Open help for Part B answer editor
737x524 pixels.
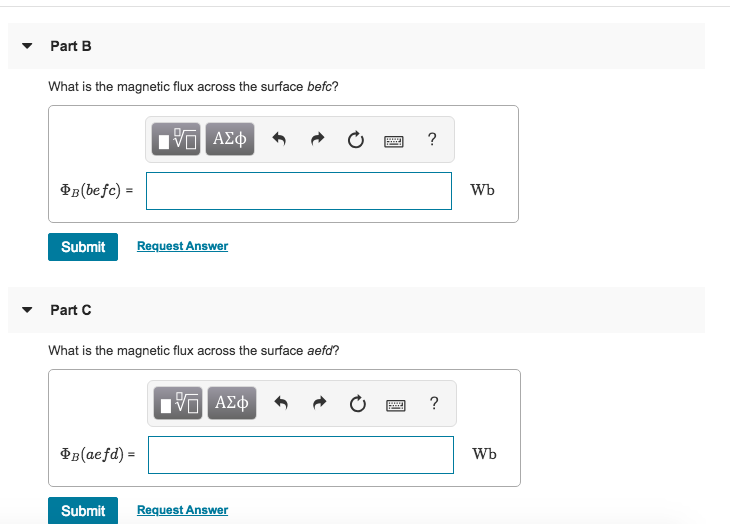[x=432, y=139]
